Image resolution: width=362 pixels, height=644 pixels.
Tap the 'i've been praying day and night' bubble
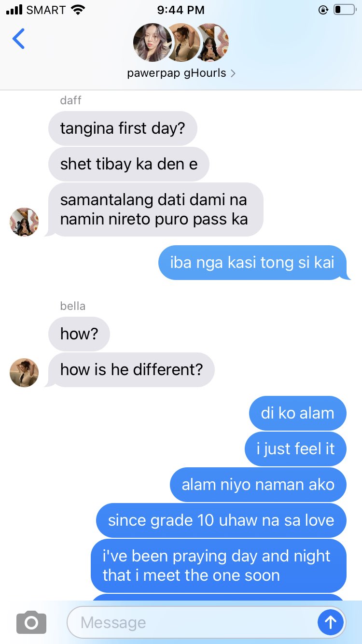click(x=219, y=566)
